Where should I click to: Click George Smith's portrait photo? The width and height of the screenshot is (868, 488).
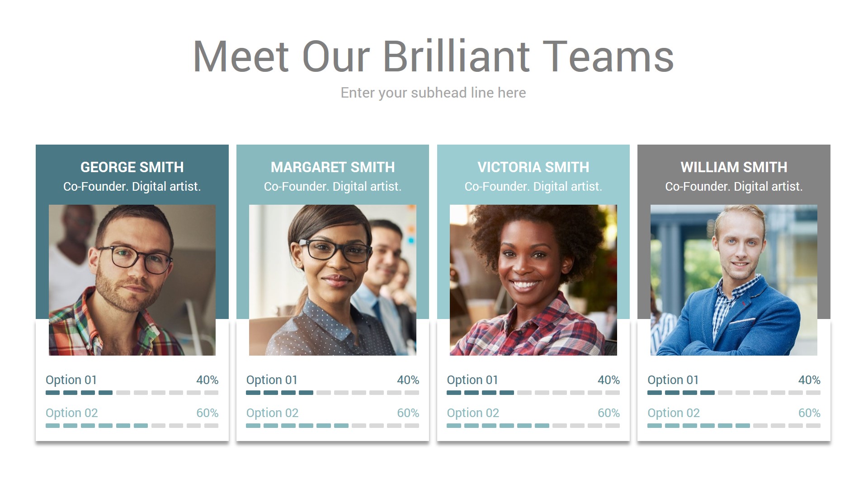132,280
